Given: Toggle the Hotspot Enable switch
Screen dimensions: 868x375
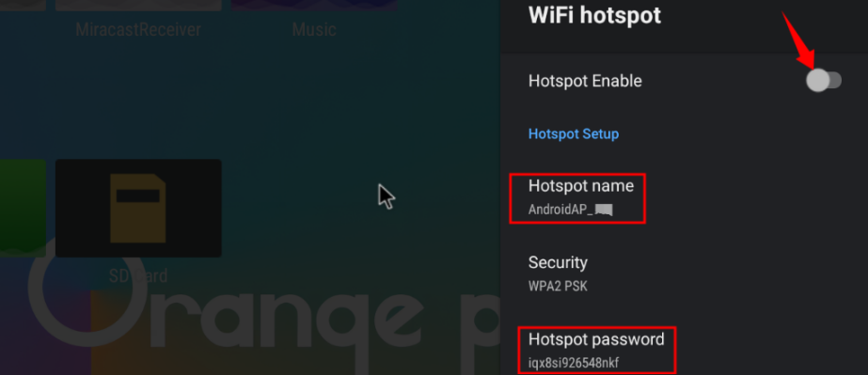Looking at the screenshot, I should pyautogui.click(x=824, y=81).
